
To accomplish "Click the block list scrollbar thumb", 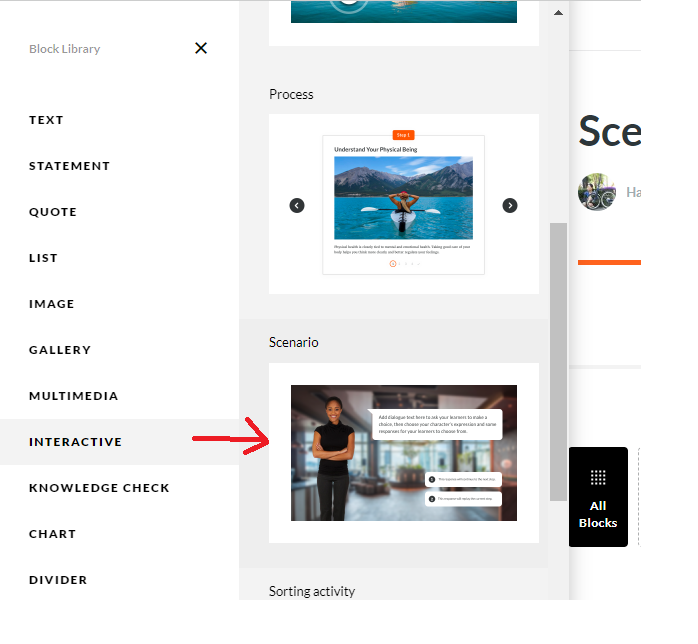I will (558, 362).
